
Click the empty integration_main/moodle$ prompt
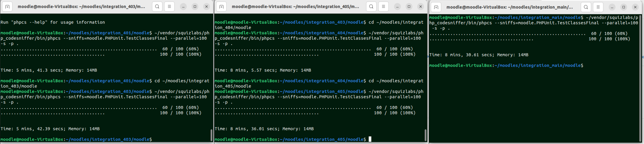[506, 66]
